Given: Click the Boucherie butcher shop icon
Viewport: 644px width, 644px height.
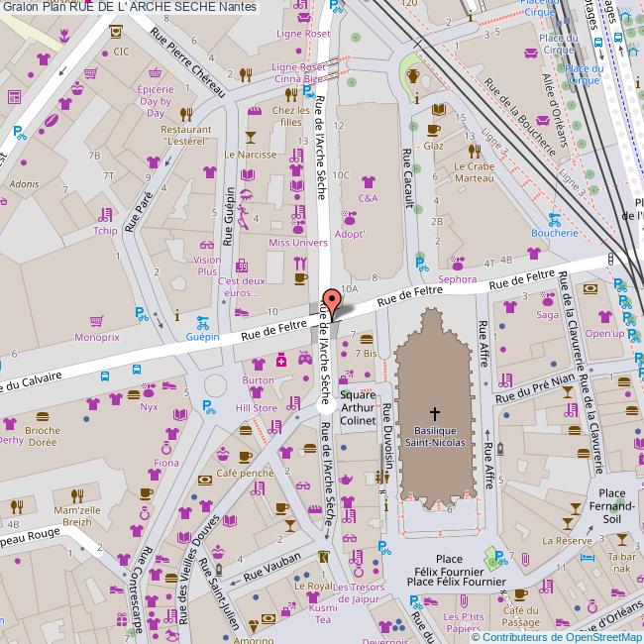Looking at the screenshot, I should (553, 218).
